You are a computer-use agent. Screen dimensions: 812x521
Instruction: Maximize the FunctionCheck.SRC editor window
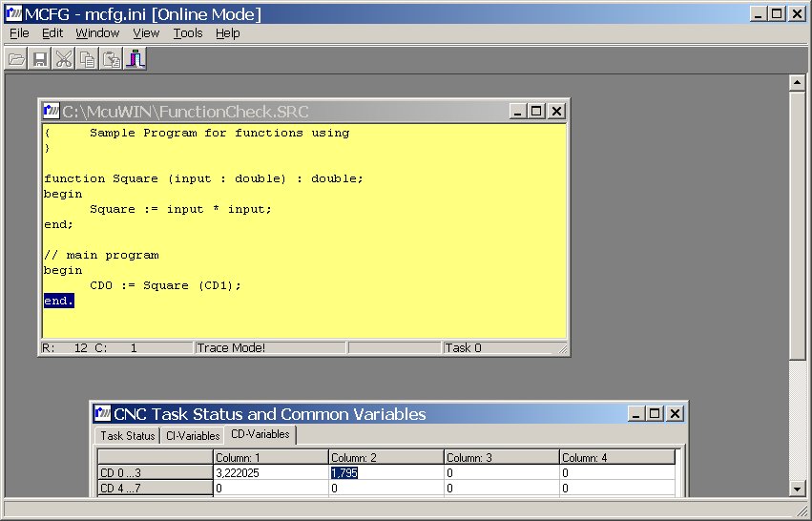tap(536, 111)
